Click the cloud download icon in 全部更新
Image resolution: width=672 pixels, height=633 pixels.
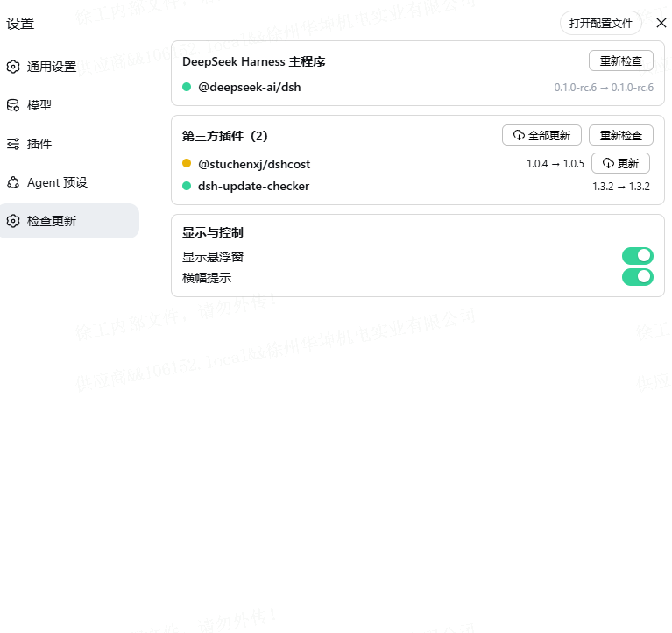click(x=519, y=136)
